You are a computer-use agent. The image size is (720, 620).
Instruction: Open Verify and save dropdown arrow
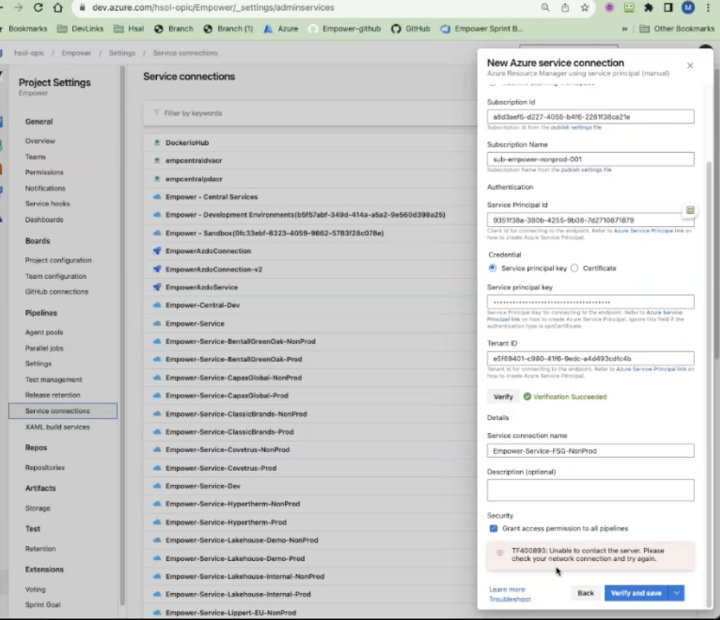tap(676, 593)
